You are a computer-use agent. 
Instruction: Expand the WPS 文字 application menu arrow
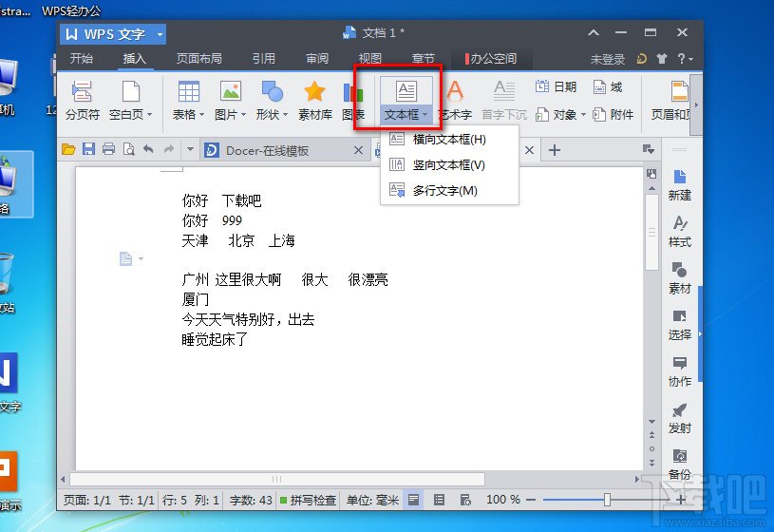pos(160,34)
